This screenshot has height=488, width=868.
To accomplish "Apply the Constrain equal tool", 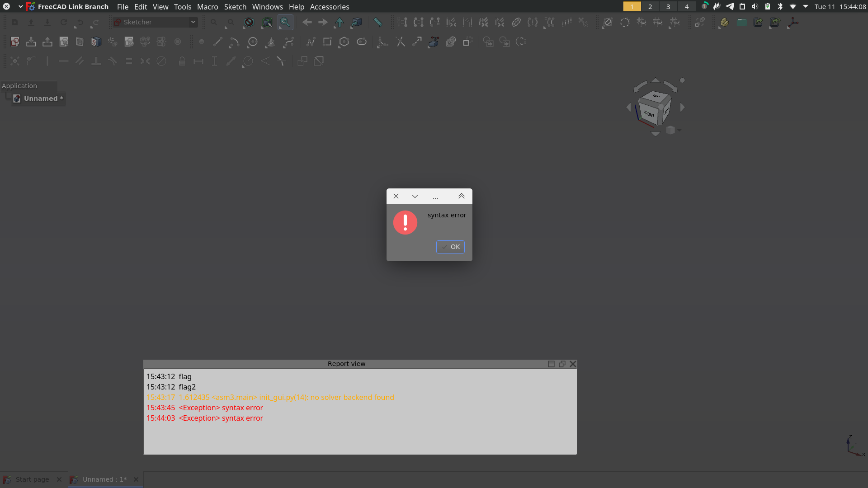I will 128,61.
